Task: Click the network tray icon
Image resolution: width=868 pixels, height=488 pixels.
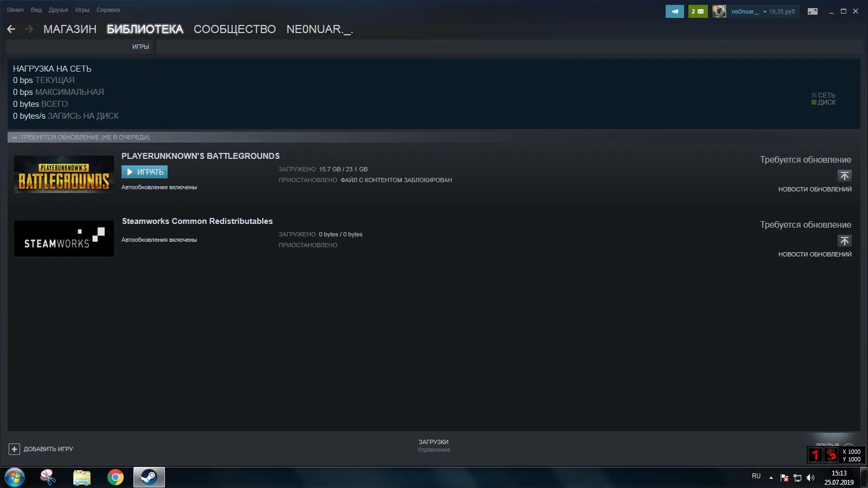Action: tap(797, 478)
